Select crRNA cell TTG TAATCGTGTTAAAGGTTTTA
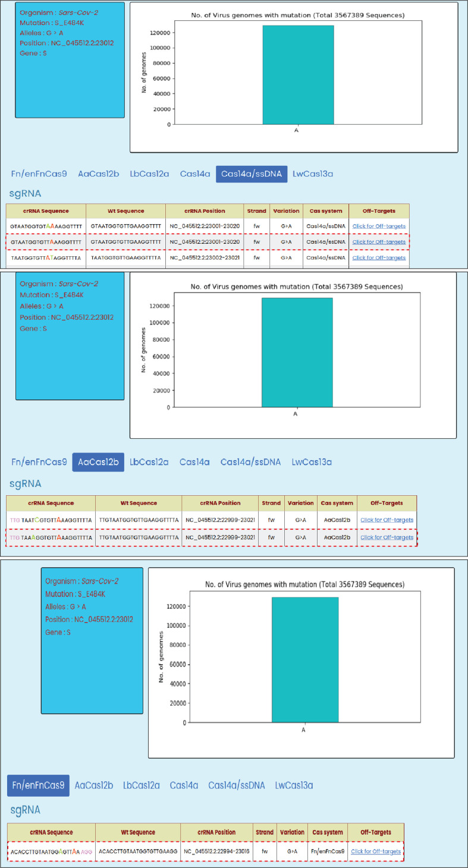The width and height of the screenshot is (468, 868). [x=51, y=520]
